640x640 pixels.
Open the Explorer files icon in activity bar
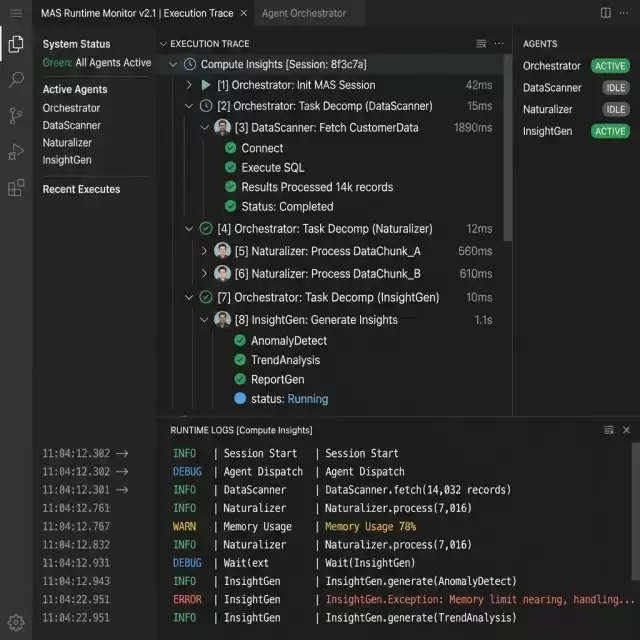(x=16, y=44)
